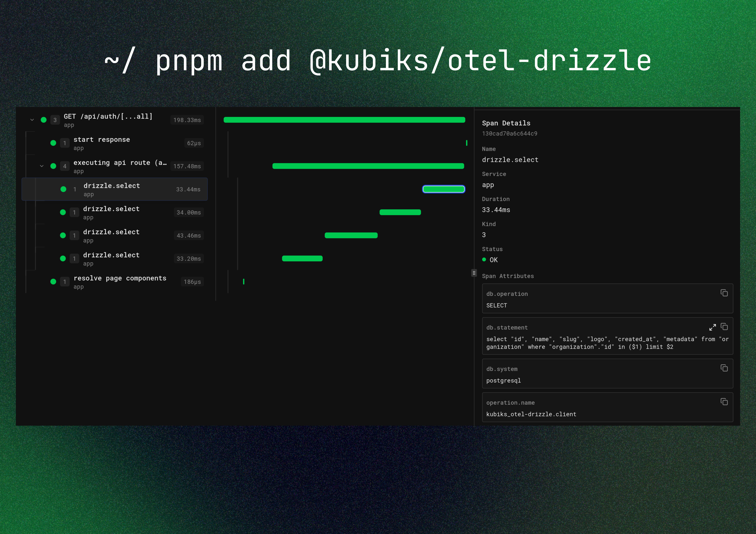Click the OK status indicator dot
The width and height of the screenshot is (756, 534).
[x=484, y=260]
